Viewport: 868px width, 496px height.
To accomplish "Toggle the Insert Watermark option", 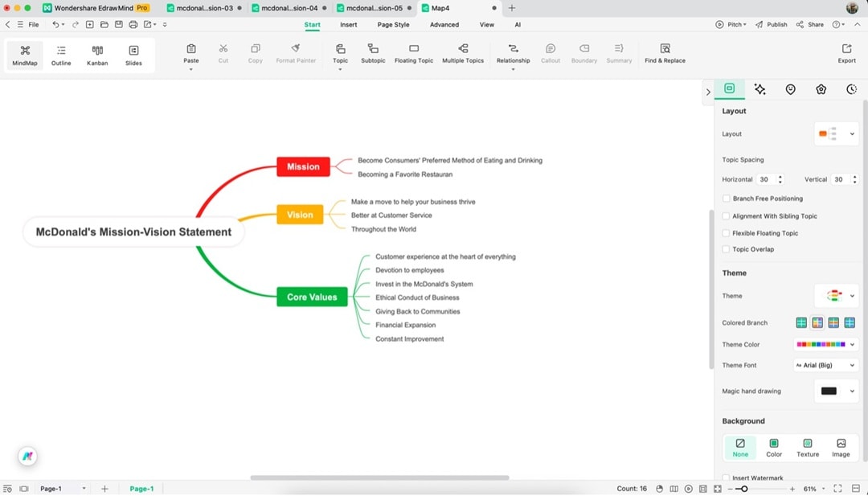I will click(726, 478).
